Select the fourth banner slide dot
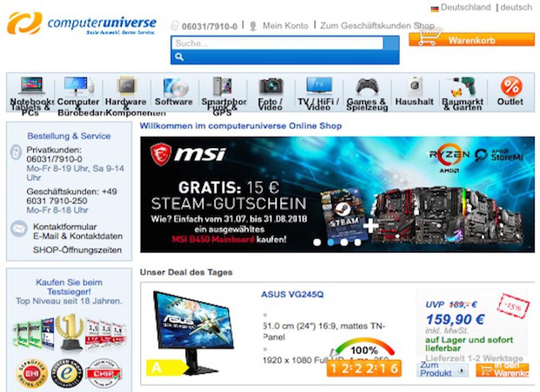 358,242
